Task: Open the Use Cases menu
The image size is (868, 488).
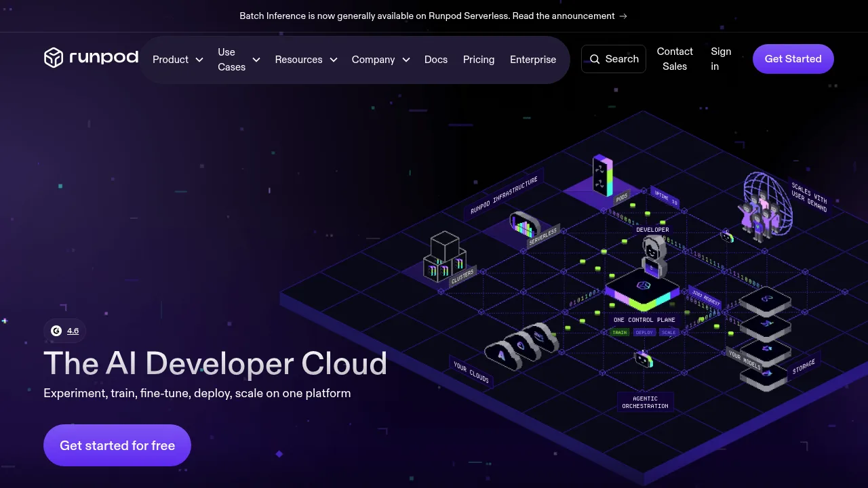Action: (x=239, y=60)
